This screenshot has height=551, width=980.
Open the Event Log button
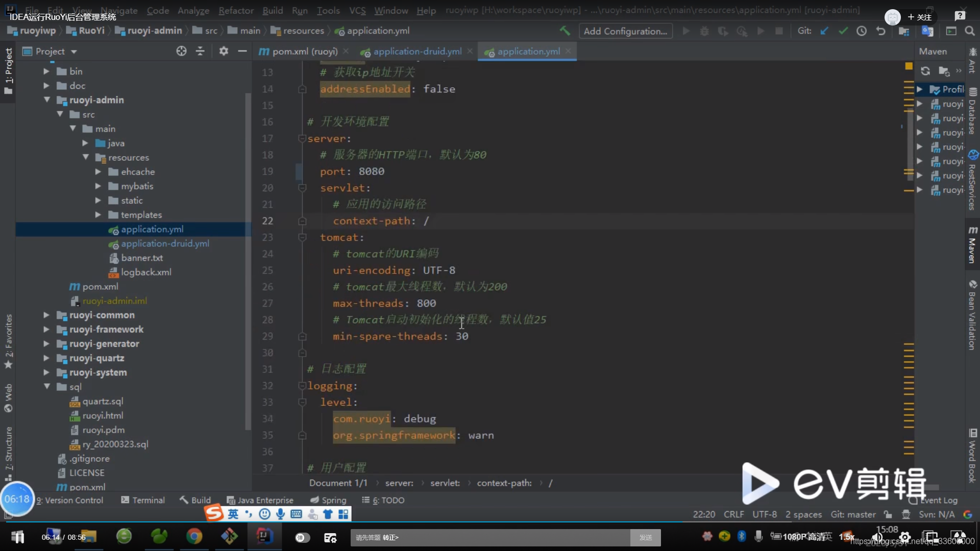click(934, 500)
